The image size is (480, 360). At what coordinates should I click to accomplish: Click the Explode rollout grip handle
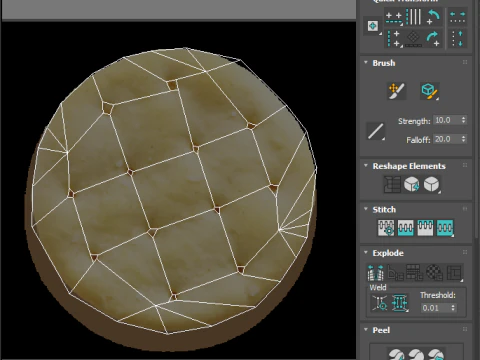pyautogui.click(x=465, y=252)
